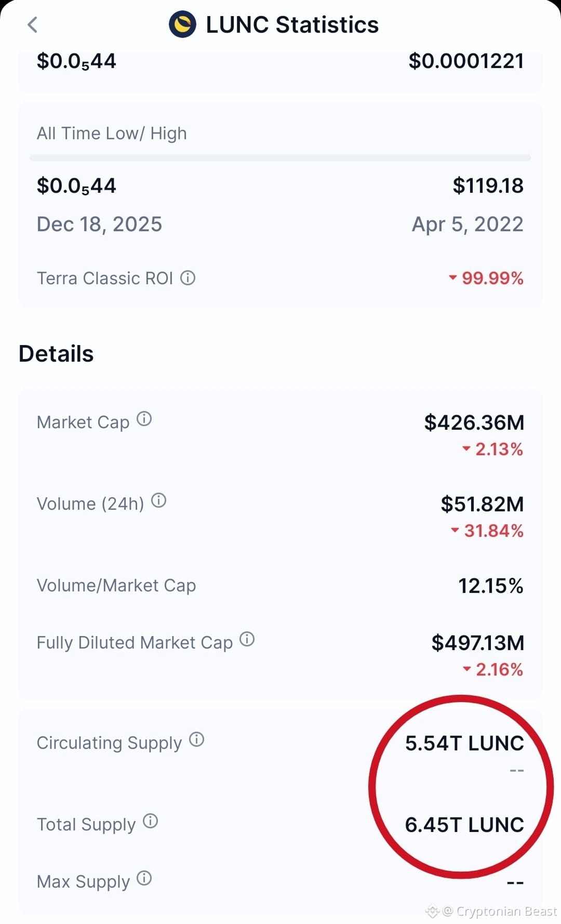
Task: Click the $426.36M market cap value
Action: tap(474, 423)
